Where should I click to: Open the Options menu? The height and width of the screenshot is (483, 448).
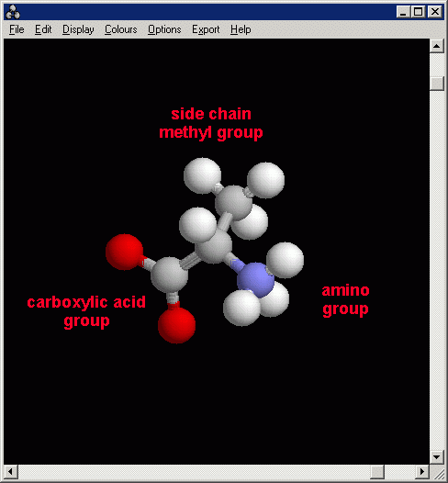(x=164, y=29)
